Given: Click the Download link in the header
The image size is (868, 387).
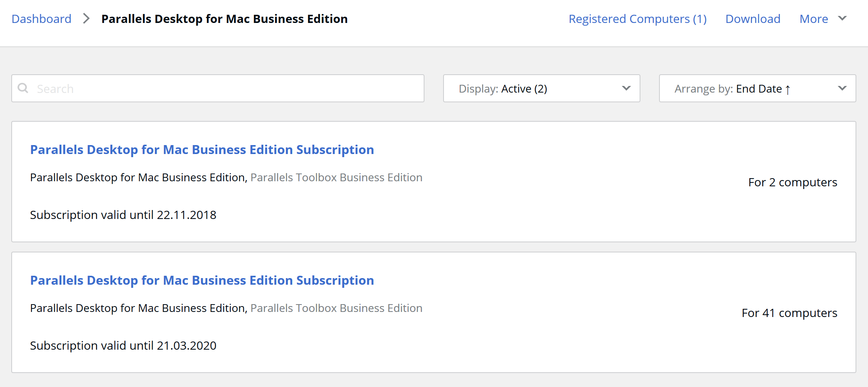Looking at the screenshot, I should click(x=752, y=19).
